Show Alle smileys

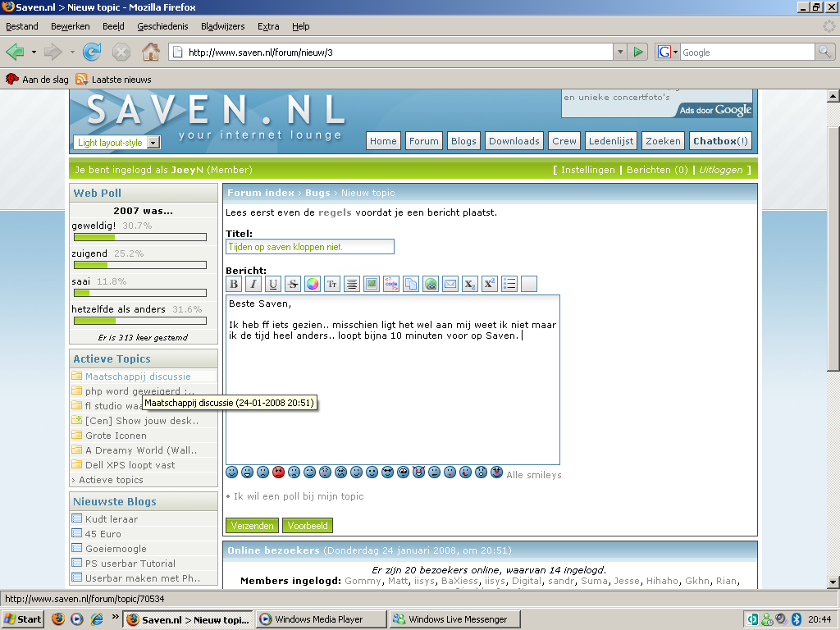tap(533, 475)
